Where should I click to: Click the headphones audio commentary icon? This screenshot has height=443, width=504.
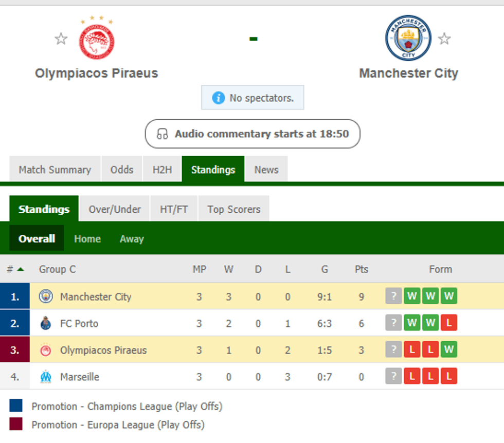pyautogui.click(x=163, y=134)
